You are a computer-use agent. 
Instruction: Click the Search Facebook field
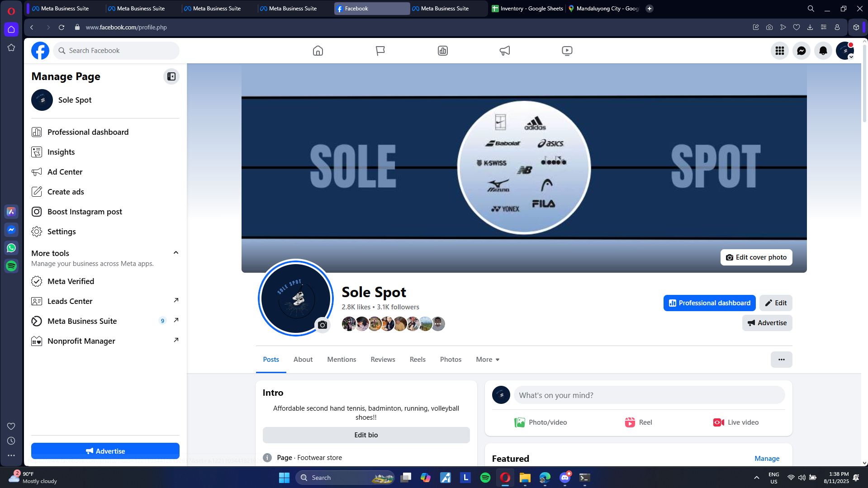point(116,51)
